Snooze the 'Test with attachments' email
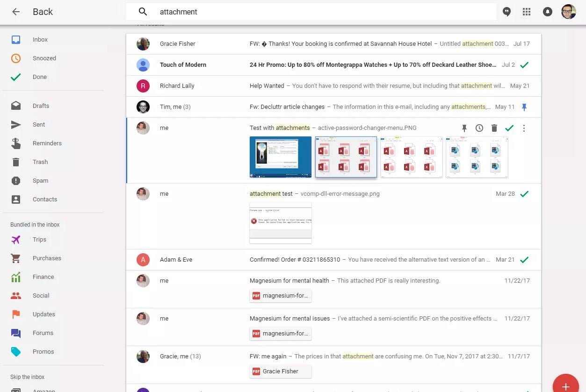The height and width of the screenshot is (392, 586). 479,128
